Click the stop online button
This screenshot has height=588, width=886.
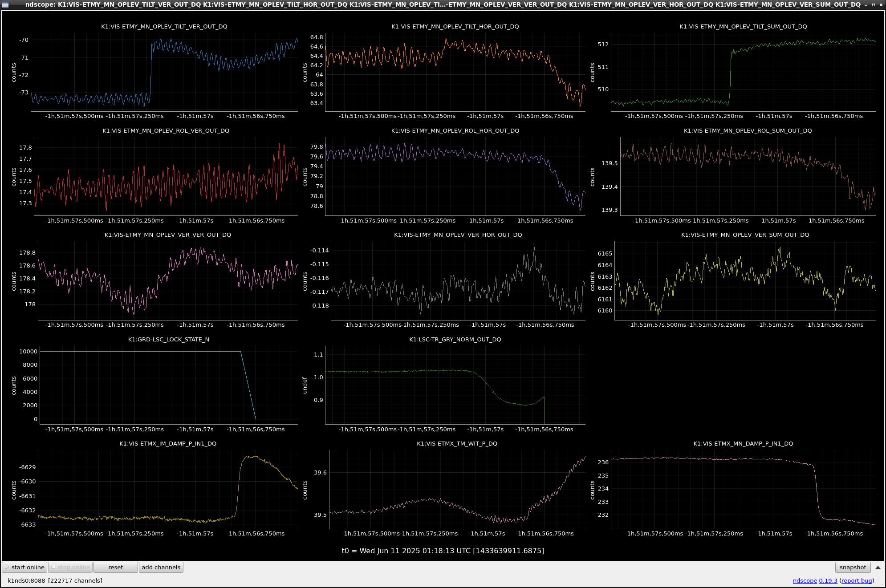click(x=70, y=567)
